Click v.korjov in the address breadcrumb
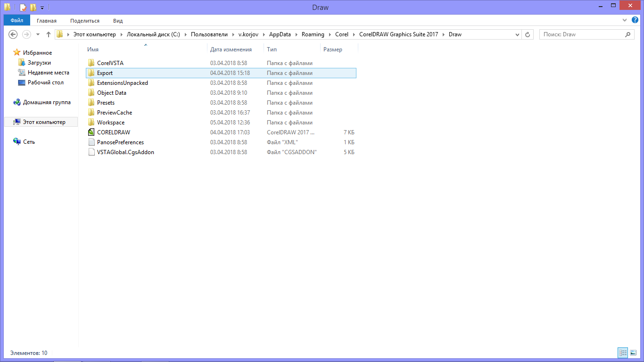This screenshot has width=644, height=362. point(248,34)
